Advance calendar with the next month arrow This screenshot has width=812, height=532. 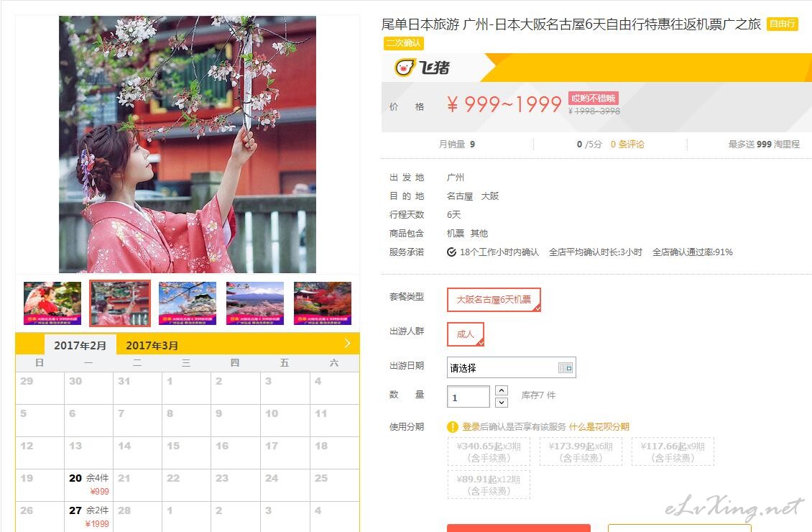coord(348,343)
